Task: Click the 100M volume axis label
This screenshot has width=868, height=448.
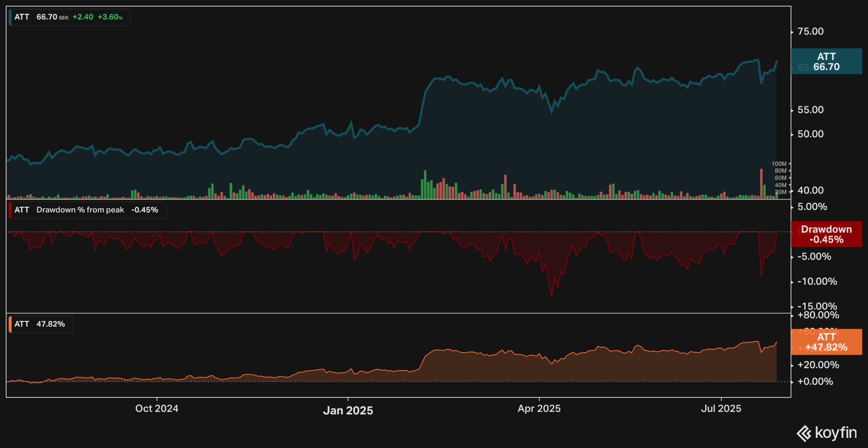Action: tap(779, 164)
